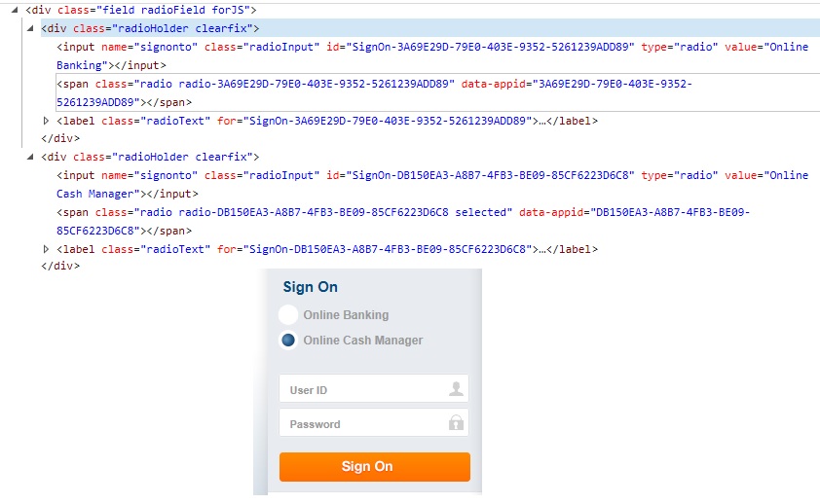This screenshot has width=820, height=504.
Task: Click the orange Sign On button
Action: click(374, 466)
